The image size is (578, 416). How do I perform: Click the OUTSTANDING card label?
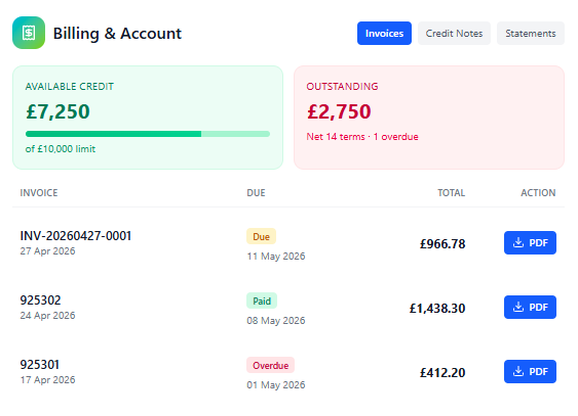click(342, 87)
